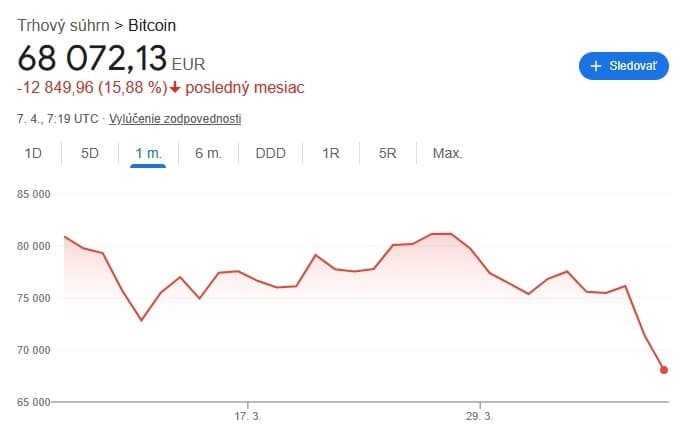Select the DDD range tab
Screen dimensions: 694x430
pyautogui.click(x=270, y=153)
